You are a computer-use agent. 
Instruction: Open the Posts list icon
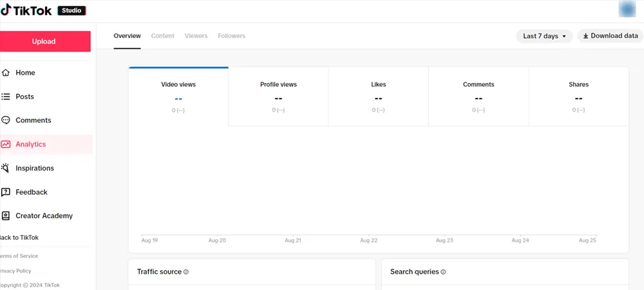click(5, 97)
